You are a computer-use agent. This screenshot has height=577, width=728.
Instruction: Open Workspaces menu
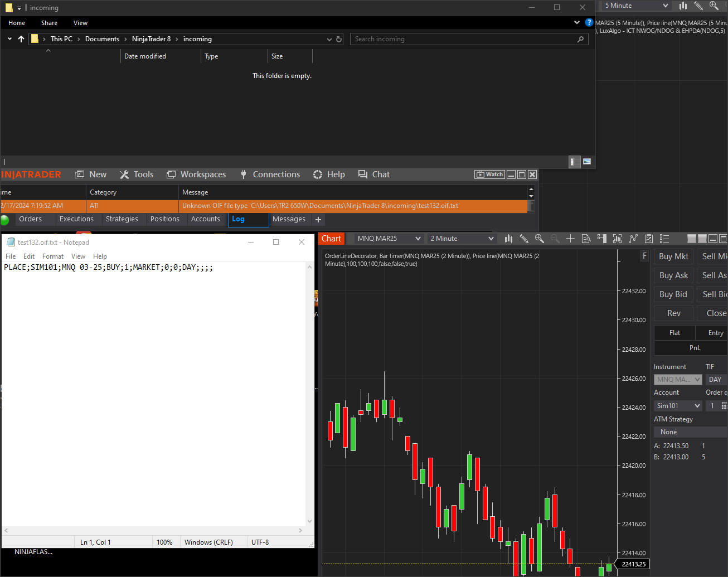pyautogui.click(x=196, y=174)
